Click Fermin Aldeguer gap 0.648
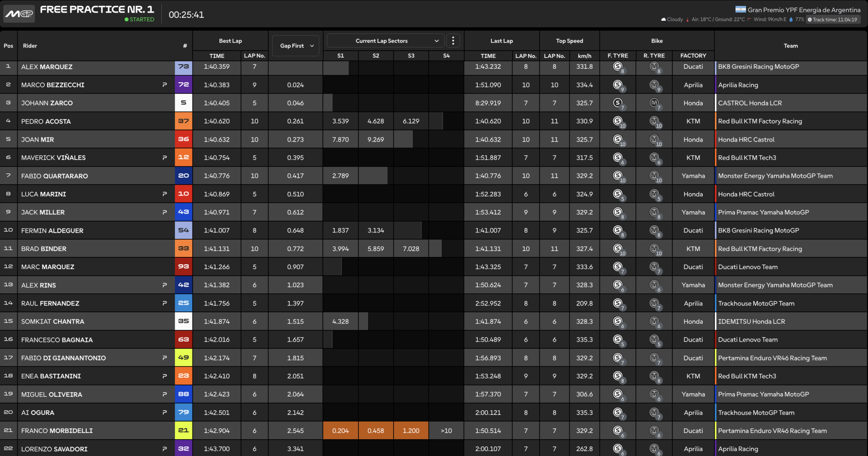Image resolution: width=868 pixels, height=456 pixels. (295, 231)
